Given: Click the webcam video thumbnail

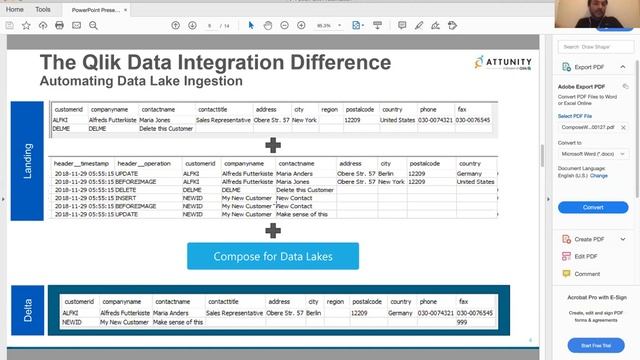Looking at the screenshot, I should point(597,14).
